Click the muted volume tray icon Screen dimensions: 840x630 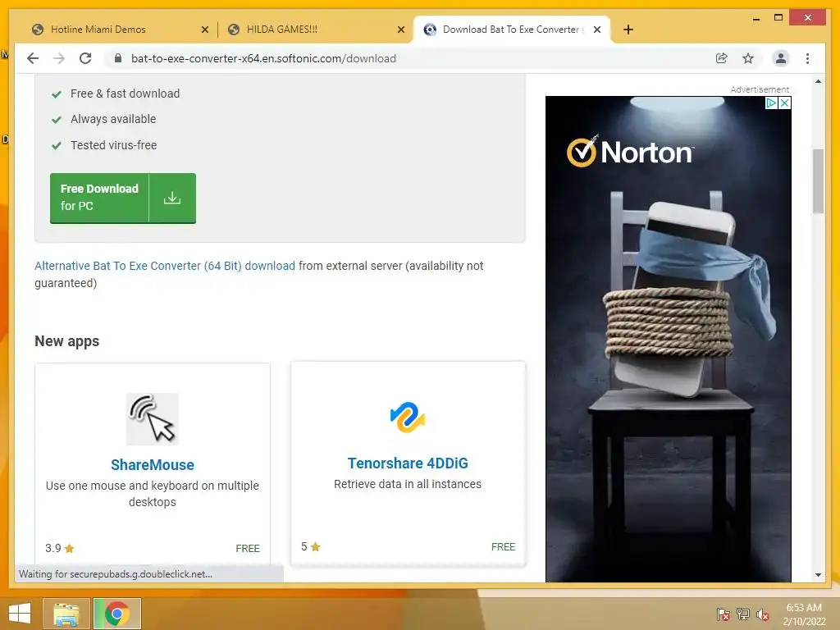point(763,614)
